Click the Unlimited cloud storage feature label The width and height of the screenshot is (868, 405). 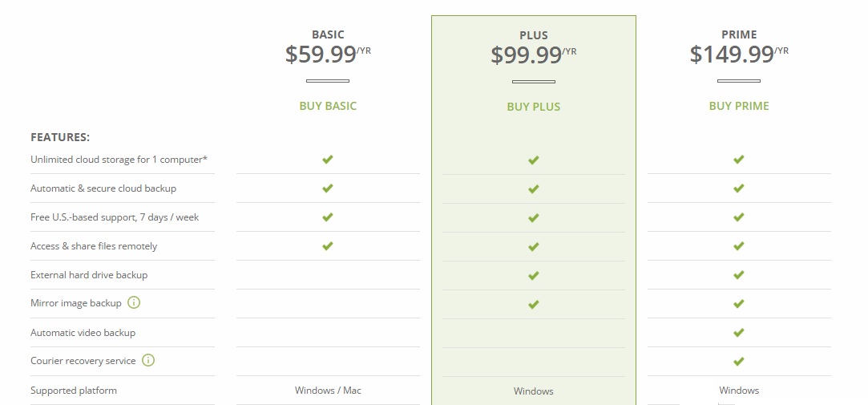pos(119,160)
